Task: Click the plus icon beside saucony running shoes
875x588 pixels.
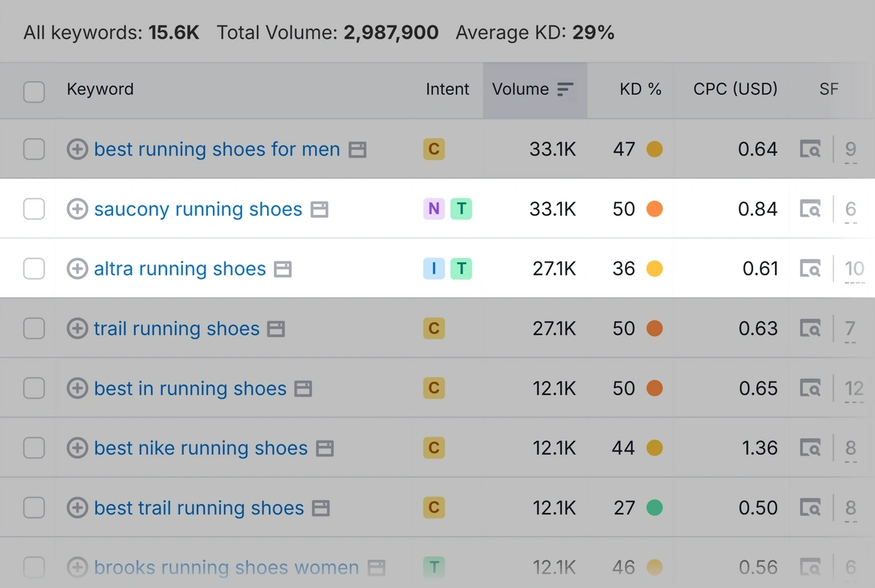Action: [x=77, y=209]
